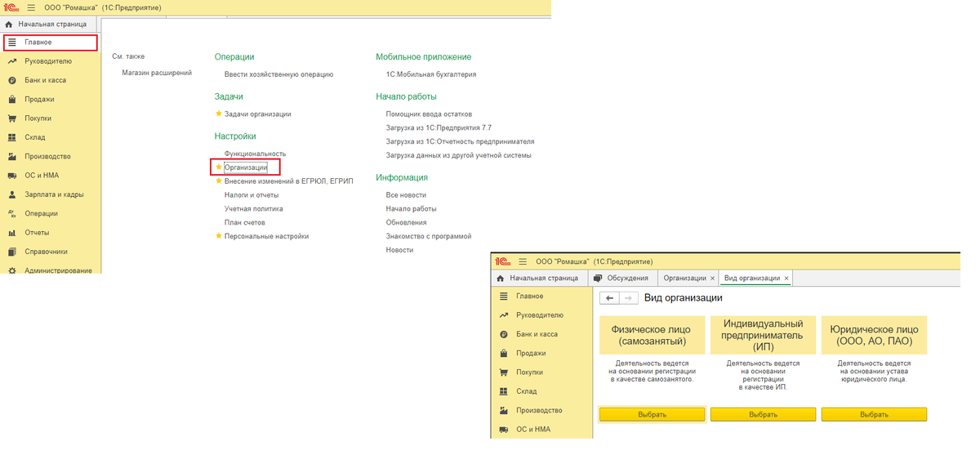Go back with the left arrow in Вид организации

[x=609, y=298]
